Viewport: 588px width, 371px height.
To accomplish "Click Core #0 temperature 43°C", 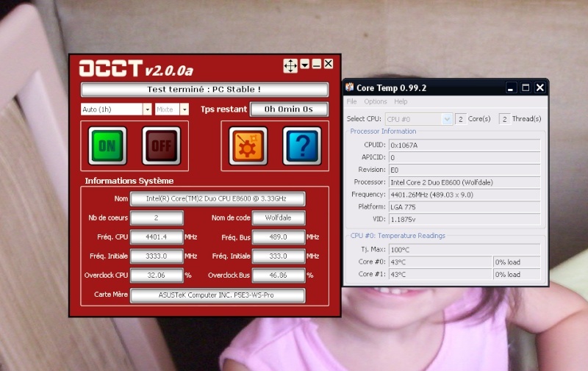I will click(440, 262).
